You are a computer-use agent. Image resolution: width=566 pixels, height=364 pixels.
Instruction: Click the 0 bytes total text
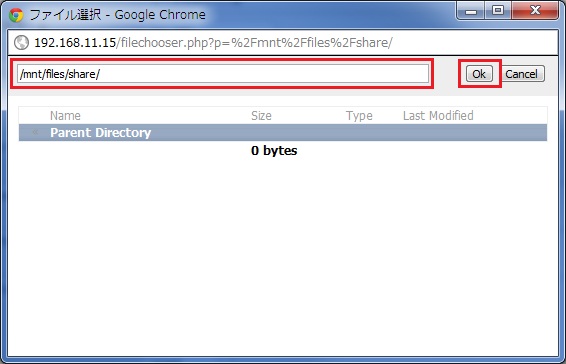[x=274, y=151]
